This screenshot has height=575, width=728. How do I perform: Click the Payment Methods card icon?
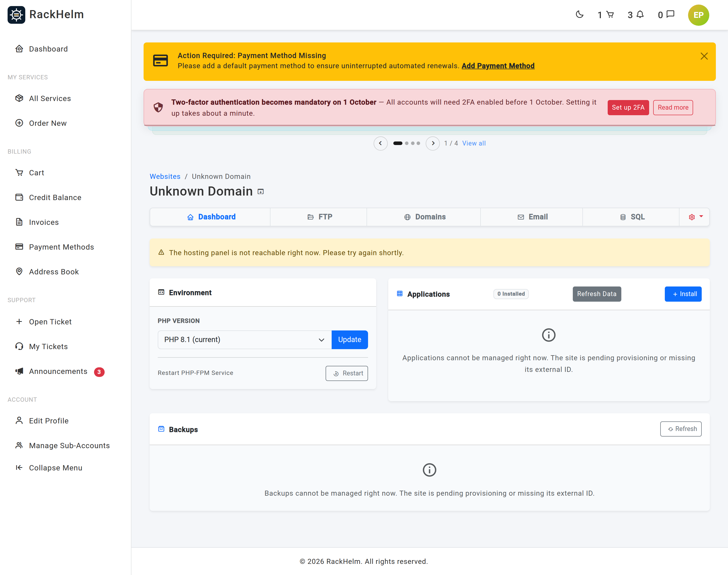coord(19,247)
